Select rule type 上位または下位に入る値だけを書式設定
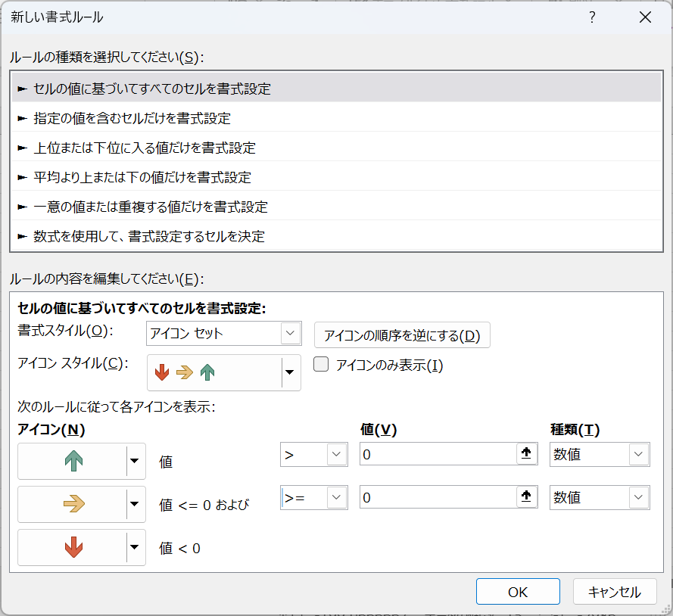 point(336,148)
